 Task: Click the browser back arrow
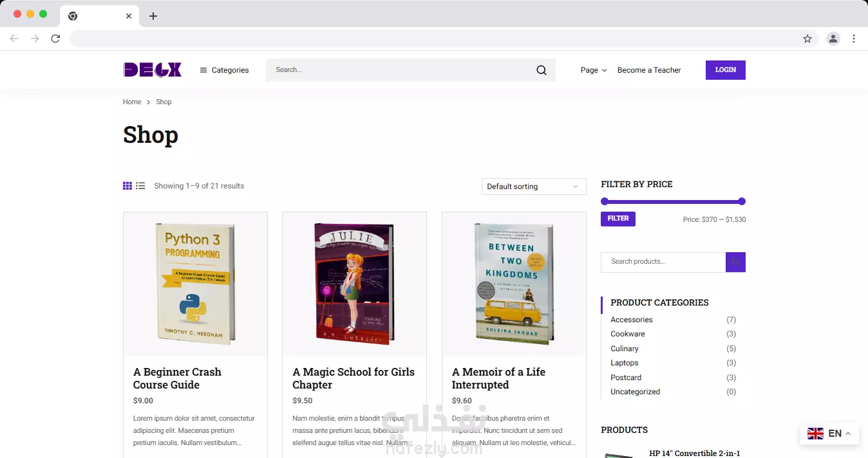(x=14, y=39)
